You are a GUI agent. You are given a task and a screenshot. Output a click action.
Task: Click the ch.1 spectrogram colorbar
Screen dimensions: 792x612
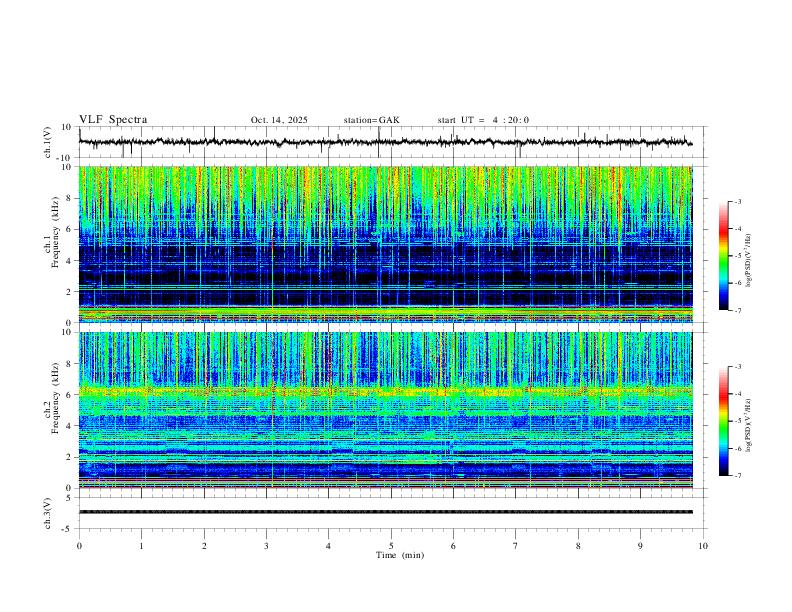pyautogui.click(x=723, y=256)
